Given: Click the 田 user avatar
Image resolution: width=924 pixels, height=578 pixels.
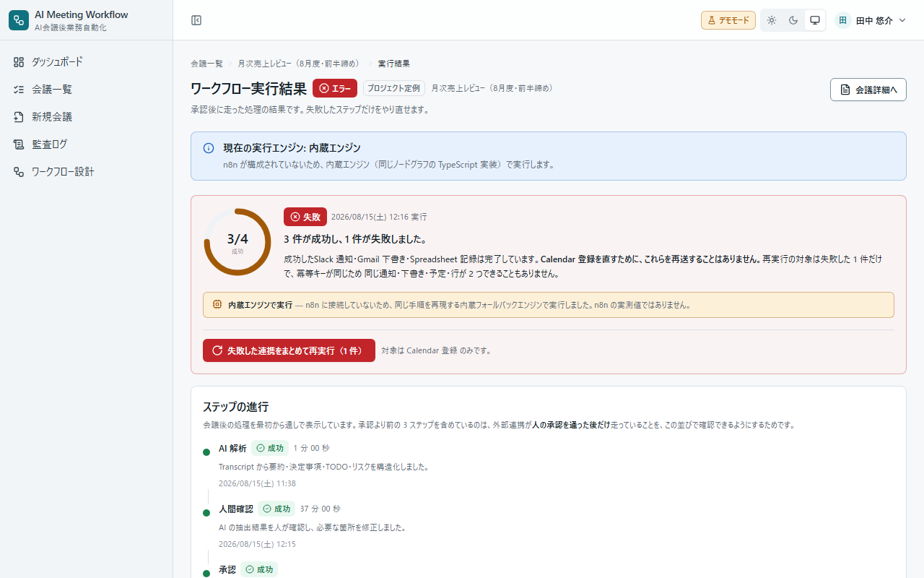Looking at the screenshot, I should point(842,20).
